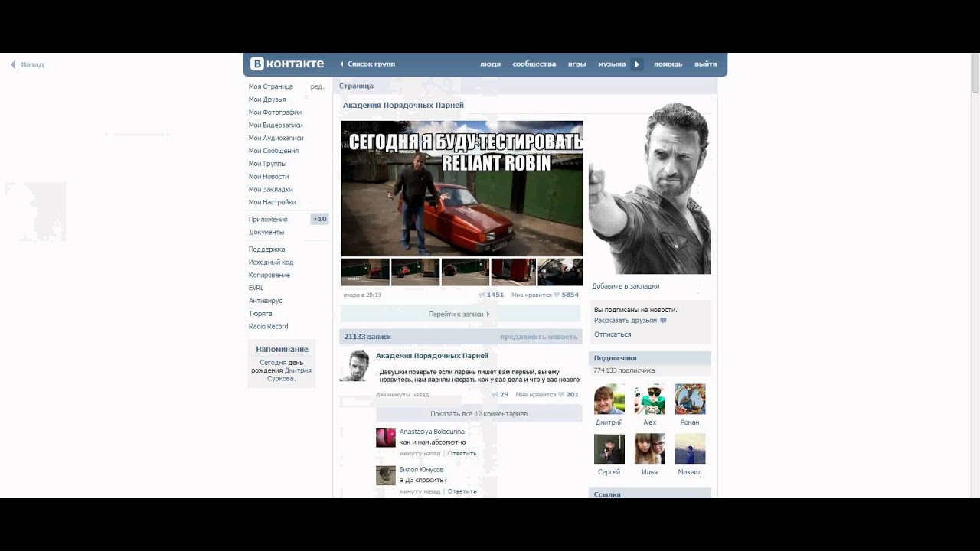Open the Подписчики section header
The height and width of the screenshot is (551, 980).
click(650, 358)
